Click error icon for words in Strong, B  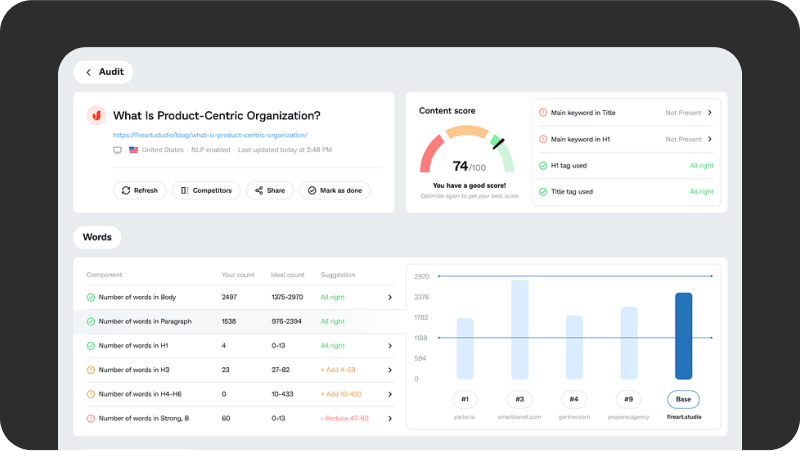(90, 418)
